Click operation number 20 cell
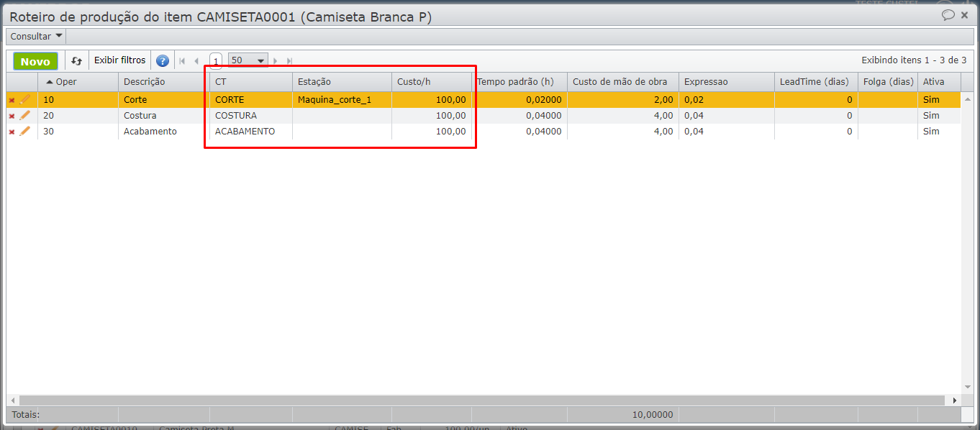Image resolution: width=980 pixels, height=430 pixels. [x=78, y=116]
